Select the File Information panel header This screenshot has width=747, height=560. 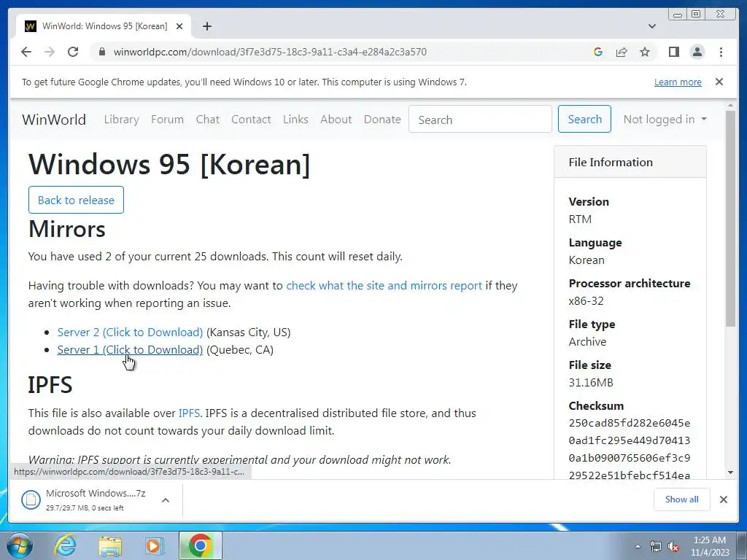pyautogui.click(x=630, y=163)
